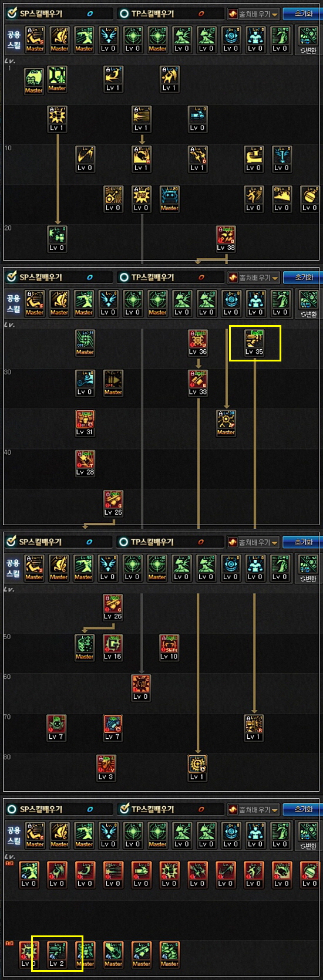
Task: Click the Lv 3 red skill icon
Action: click(106, 767)
